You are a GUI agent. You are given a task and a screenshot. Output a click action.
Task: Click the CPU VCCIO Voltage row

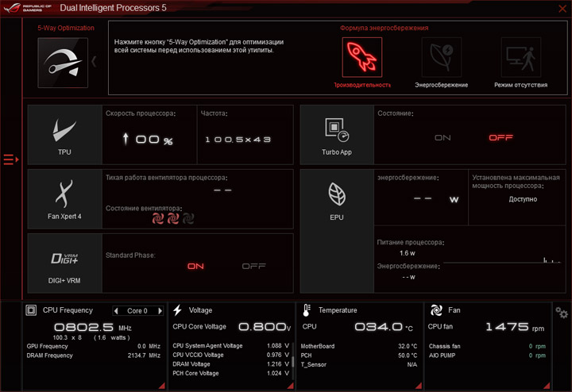(231, 355)
